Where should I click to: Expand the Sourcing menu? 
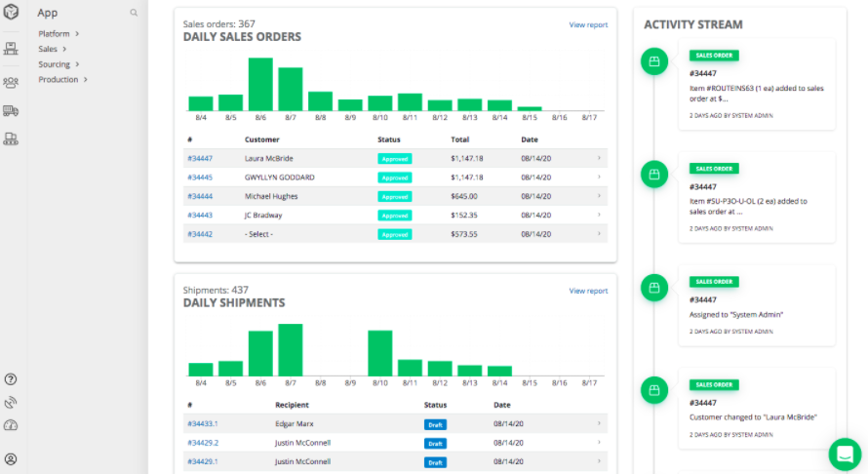tap(59, 64)
